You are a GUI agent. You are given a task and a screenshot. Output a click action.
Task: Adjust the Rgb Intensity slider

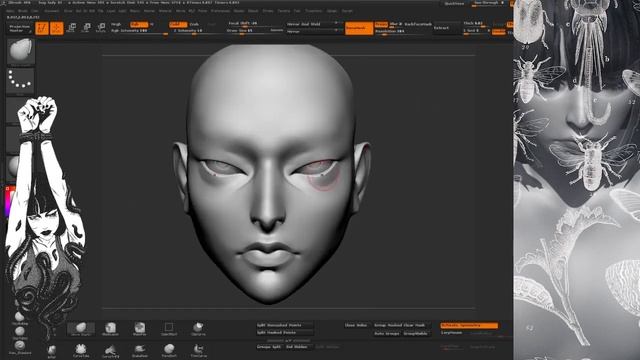[139, 31]
